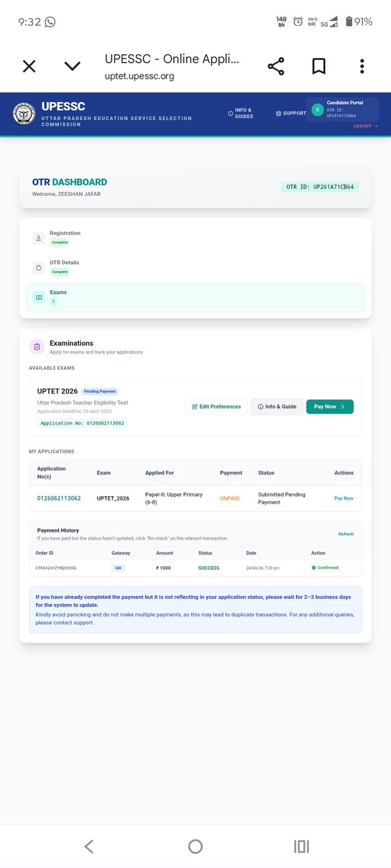Select the date 24/04/26, 7:29 pm
Viewport: 391px width, 868px height.
point(264,568)
